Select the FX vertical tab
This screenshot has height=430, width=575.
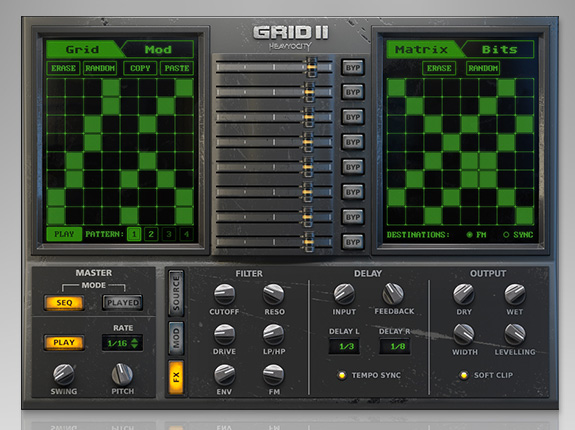coord(176,378)
